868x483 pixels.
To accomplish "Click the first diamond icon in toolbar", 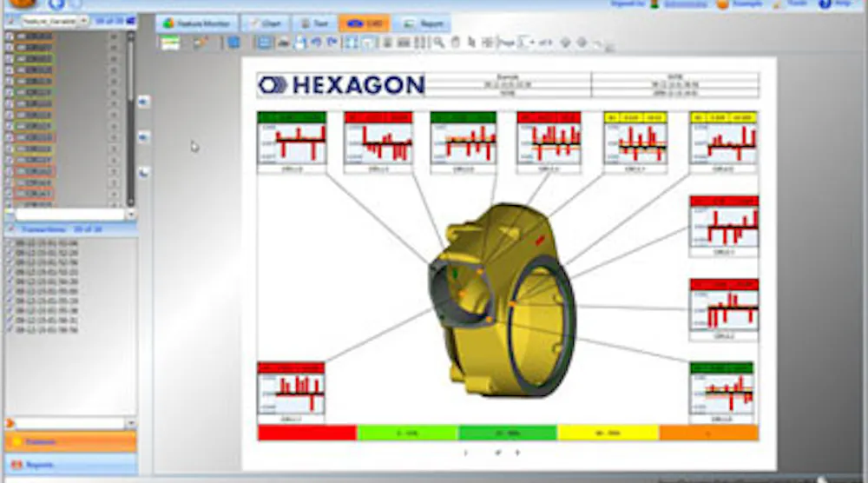I will click(565, 43).
